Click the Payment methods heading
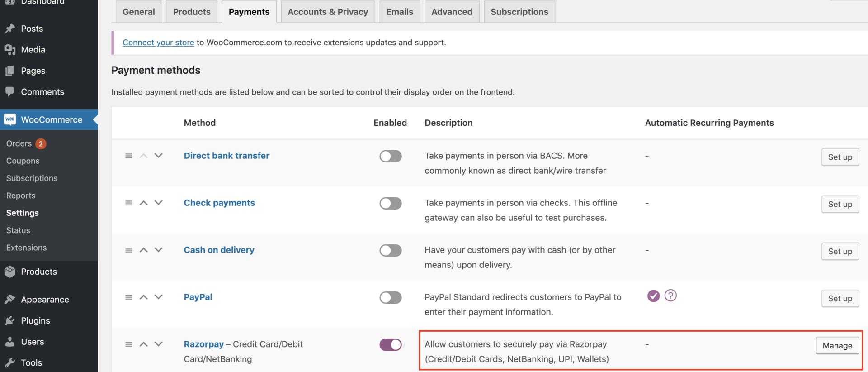The height and width of the screenshot is (372, 868). click(x=156, y=70)
